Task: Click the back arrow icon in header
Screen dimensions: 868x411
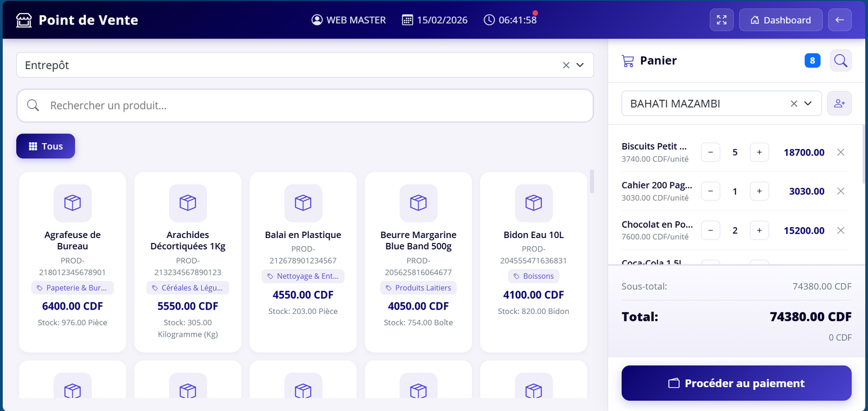Action: pos(839,20)
